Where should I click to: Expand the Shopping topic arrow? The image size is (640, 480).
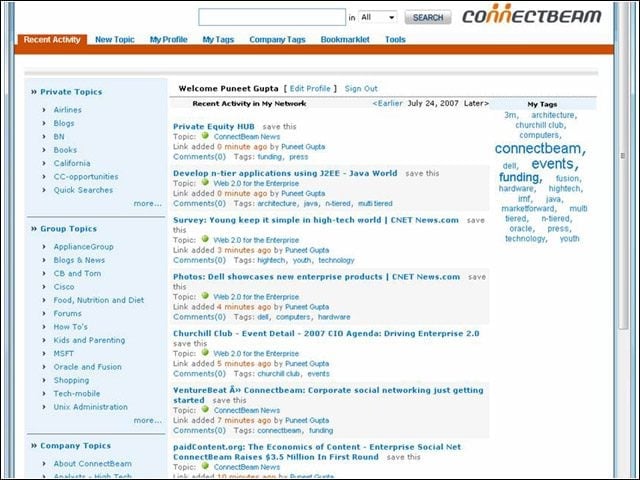point(44,380)
